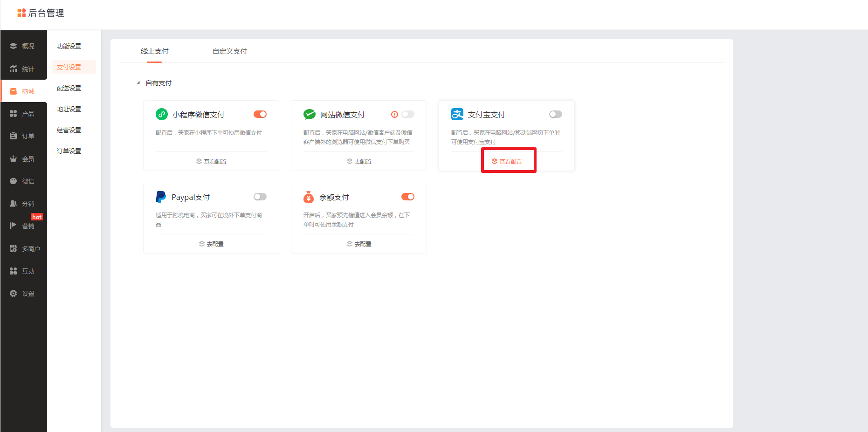The image size is (868, 432).
Task: Click 查看配置 under 小程序微信支付
Action: (211, 161)
